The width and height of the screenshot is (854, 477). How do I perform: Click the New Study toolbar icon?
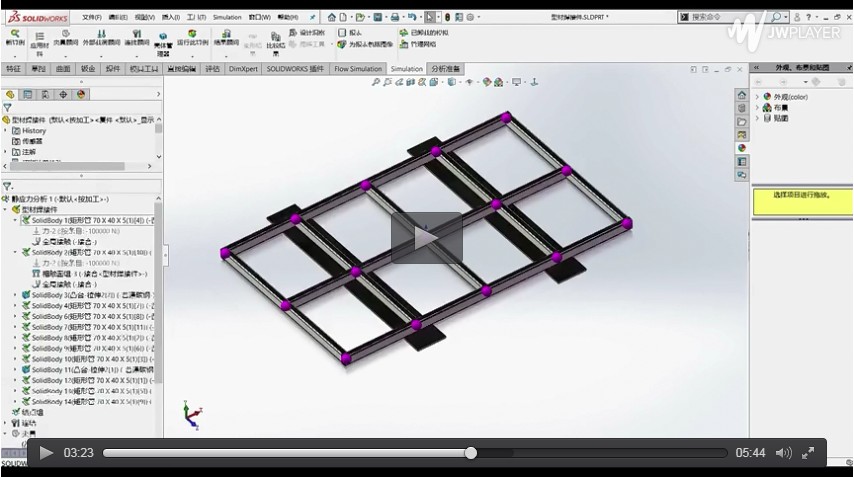[14, 37]
